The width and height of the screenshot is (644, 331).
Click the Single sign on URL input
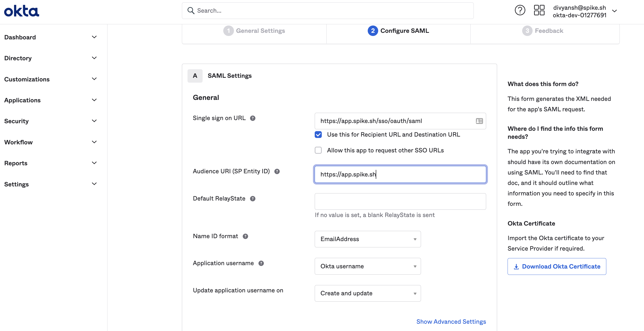pyautogui.click(x=400, y=121)
